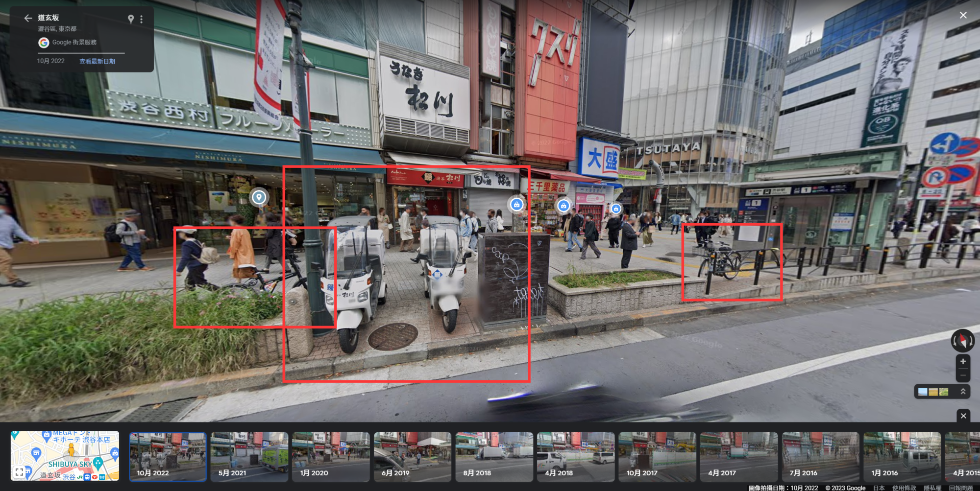The width and height of the screenshot is (980, 491).
Task: Select the 8月 2018 imagery thumbnail
Action: [x=494, y=456]
